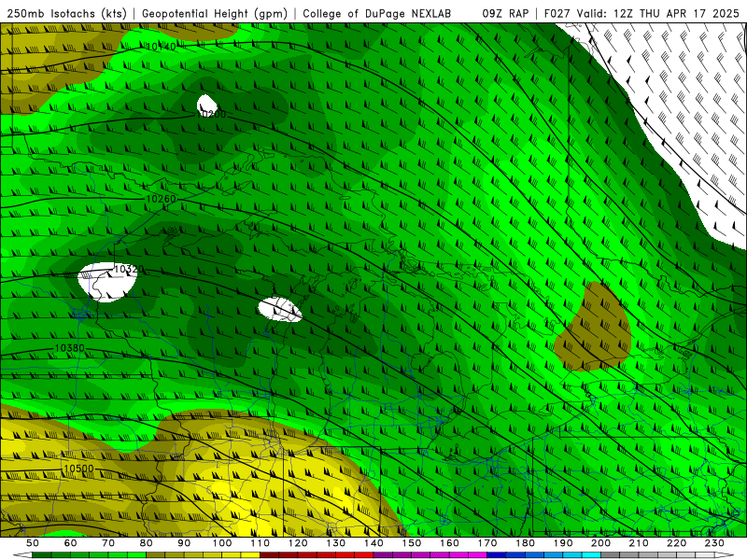Click the 10320 height contour label
Screen dimensions: 747x560
[x=129, y=270]
